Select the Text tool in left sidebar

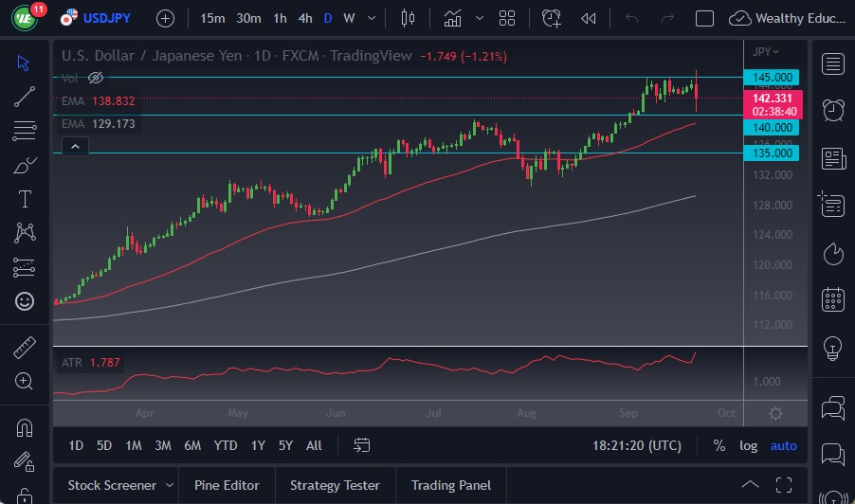(25, 199)
